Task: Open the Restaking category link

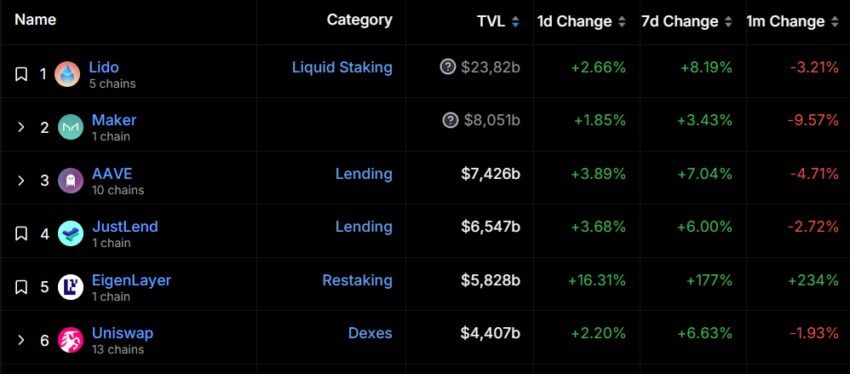Action: click(357, 280)
